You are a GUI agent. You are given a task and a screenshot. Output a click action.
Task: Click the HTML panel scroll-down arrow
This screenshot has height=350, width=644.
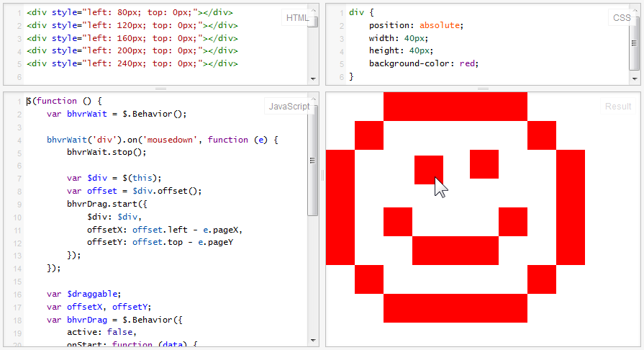(x=314, y=78)
